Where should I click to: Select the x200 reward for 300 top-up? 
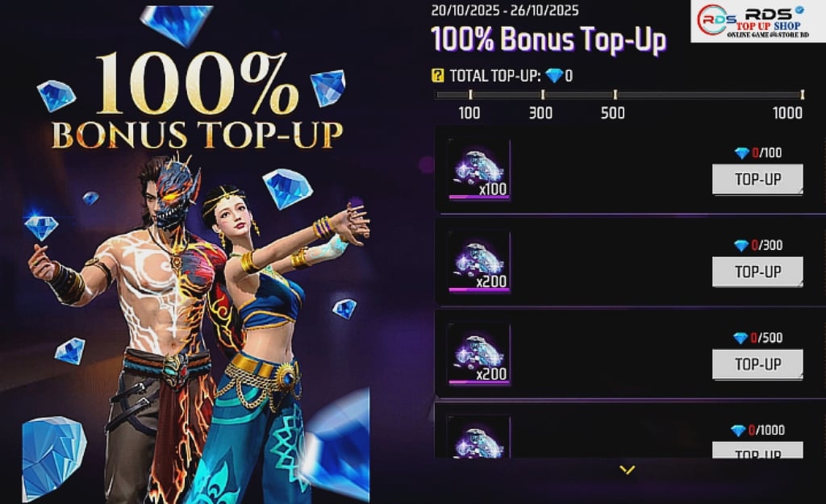[479, 261]
